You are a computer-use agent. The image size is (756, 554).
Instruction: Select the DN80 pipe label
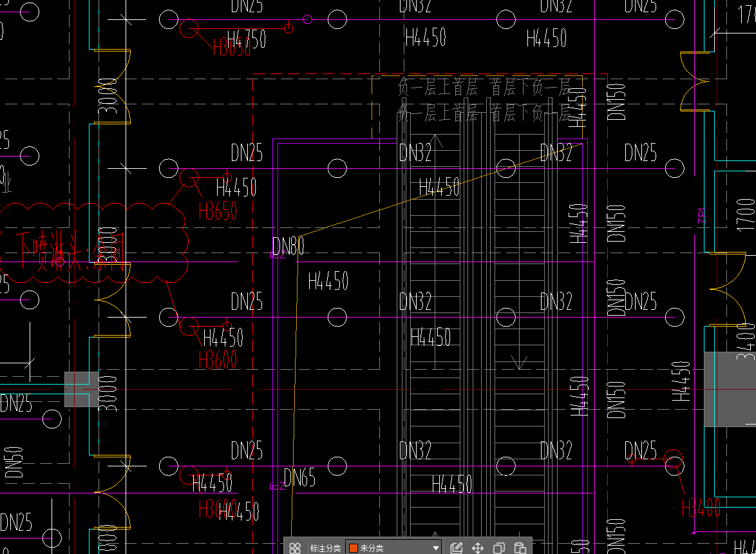pos(288,246)
